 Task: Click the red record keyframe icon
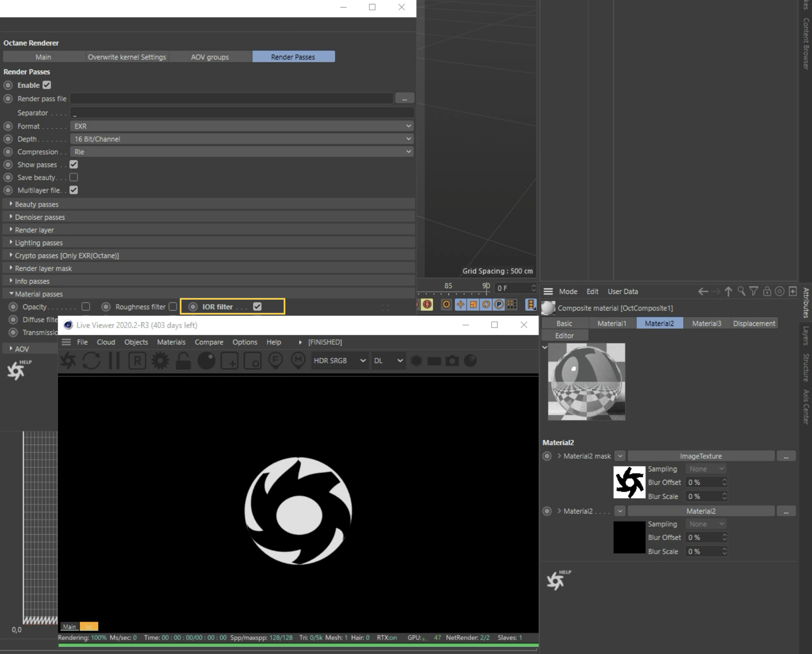427,304
